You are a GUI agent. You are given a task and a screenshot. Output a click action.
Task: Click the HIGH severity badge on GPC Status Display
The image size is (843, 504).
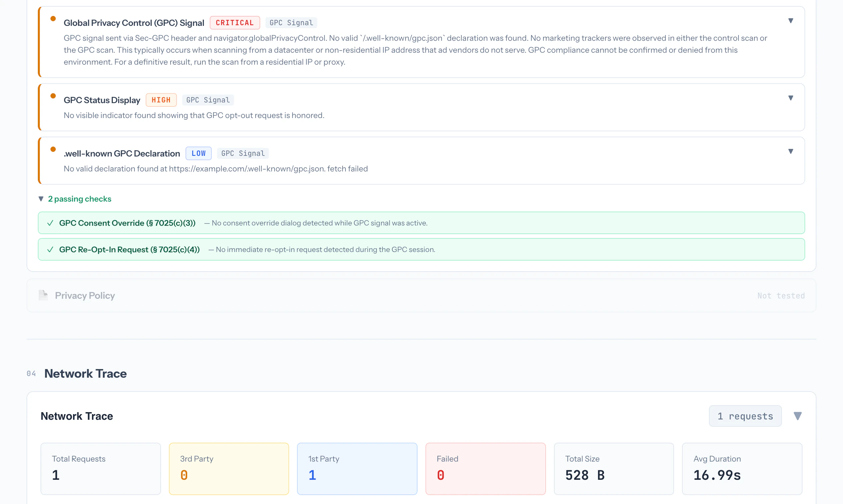(x=161, y=100)
